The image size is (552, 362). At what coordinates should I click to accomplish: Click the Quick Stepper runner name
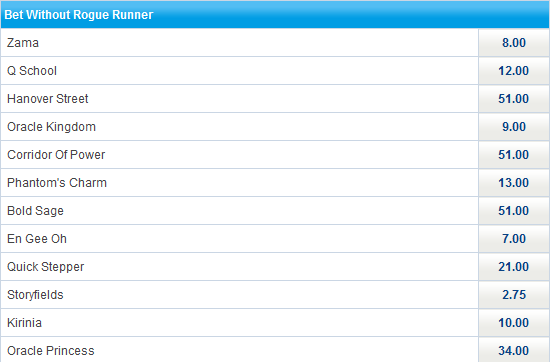(x=45, y=267)
